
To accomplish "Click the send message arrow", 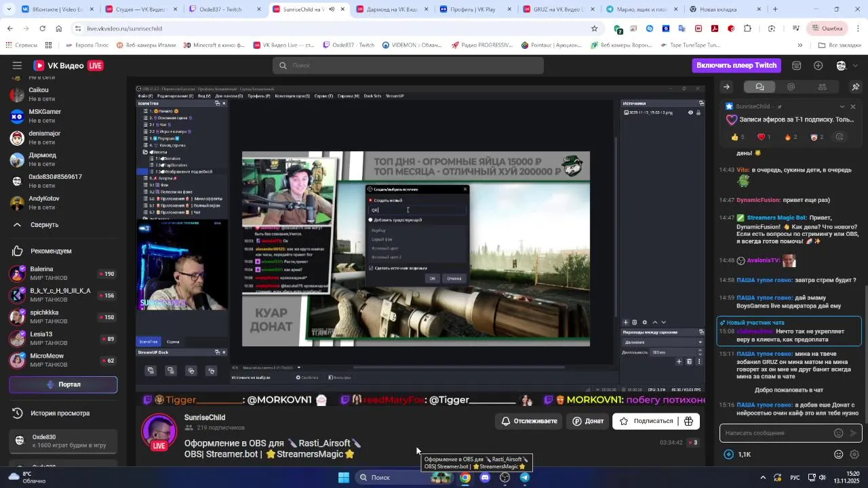I will click(x=854, y=433).
